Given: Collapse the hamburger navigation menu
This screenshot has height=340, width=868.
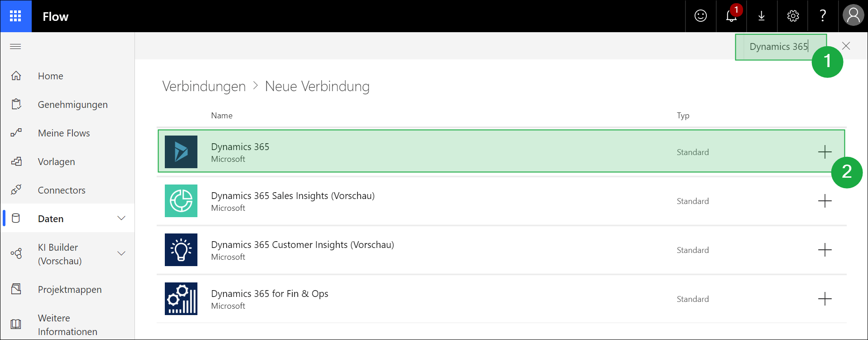Looking at the screenshot, I should [15, 46].
